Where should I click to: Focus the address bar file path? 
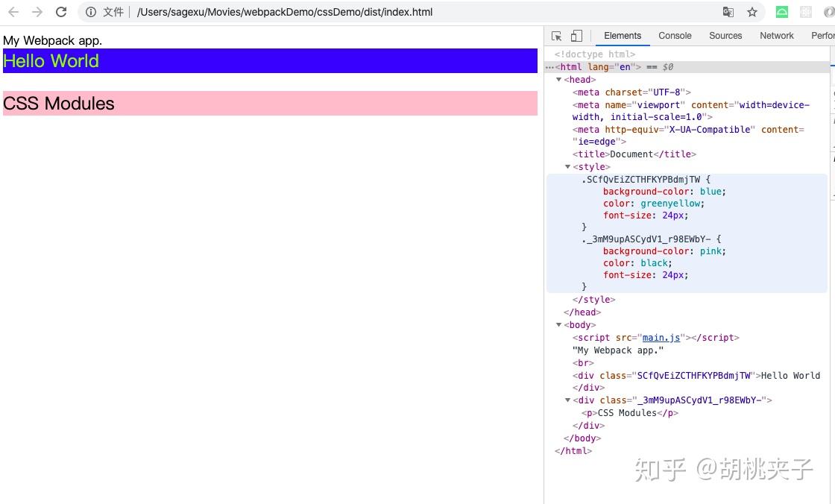click(284, 12)
